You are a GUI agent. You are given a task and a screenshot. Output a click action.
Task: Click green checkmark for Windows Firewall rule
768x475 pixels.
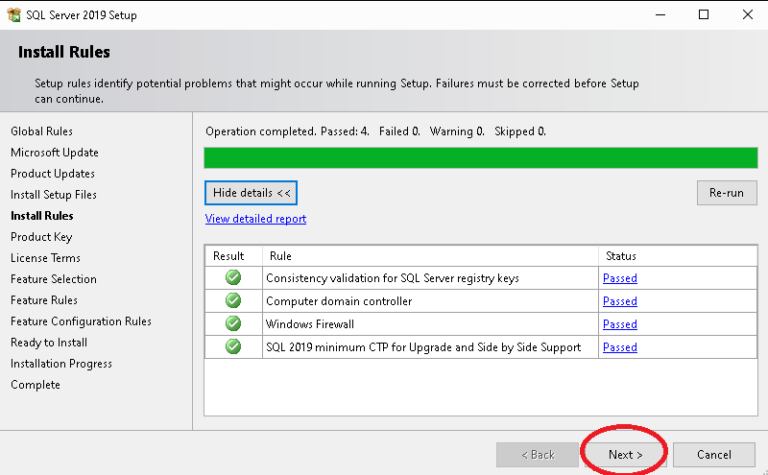pos(233,324)
